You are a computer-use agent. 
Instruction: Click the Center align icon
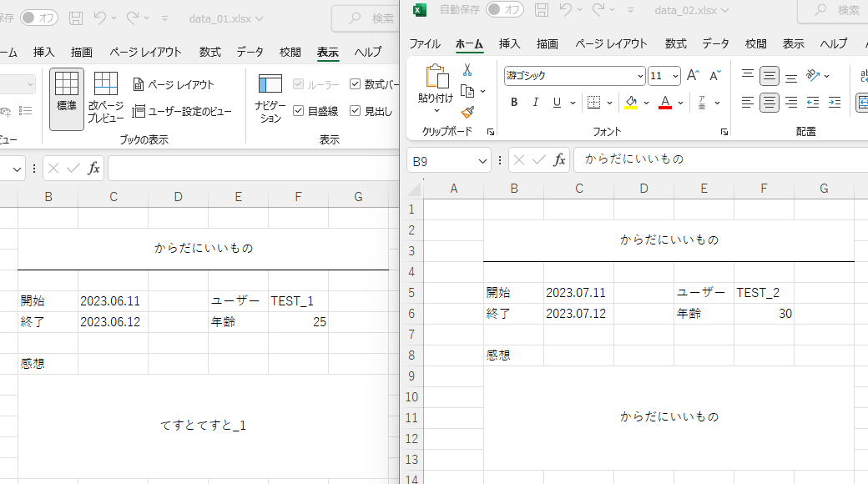769,103
